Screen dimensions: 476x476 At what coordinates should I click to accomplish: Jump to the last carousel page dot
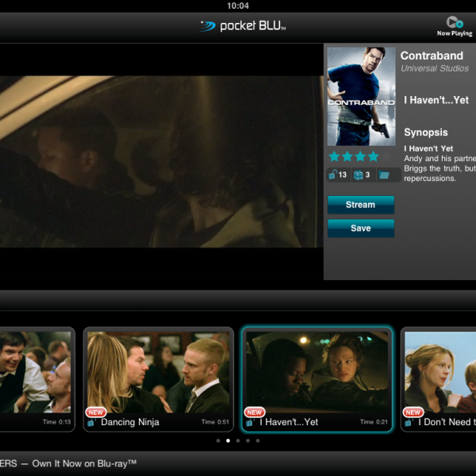pyautogui.click(x=257, y=440)
